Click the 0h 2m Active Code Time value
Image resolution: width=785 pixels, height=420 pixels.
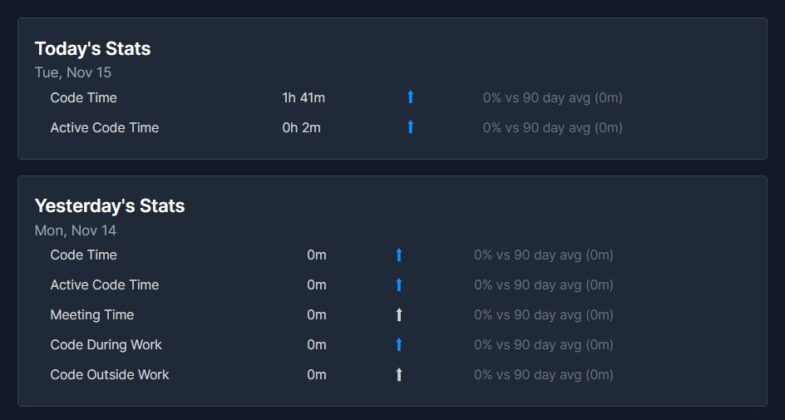click(x=301, y=128)
